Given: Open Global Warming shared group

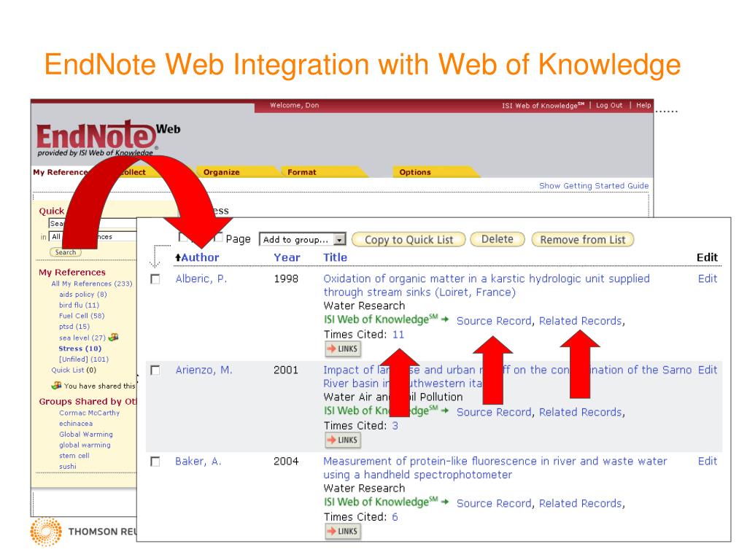Looking at the screenshot, I should [x=86, y=435].
